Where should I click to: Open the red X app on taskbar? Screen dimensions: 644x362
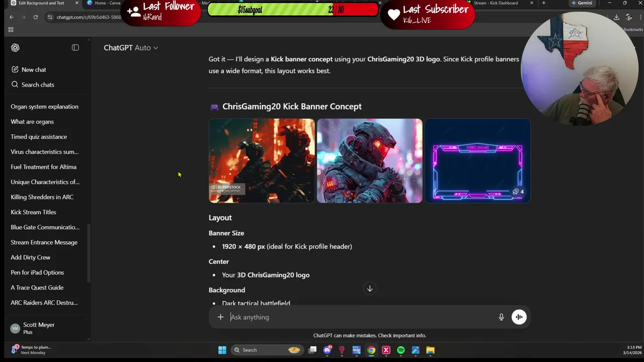386,350
